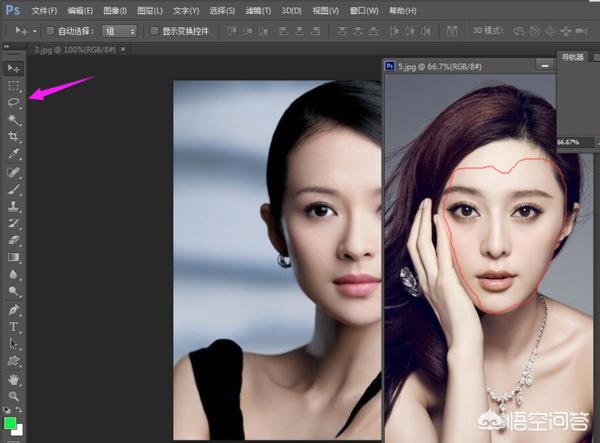Viewport: 600px width, 443px height.
Task: Open the 选择(S) menu
Action: (222, 11)
